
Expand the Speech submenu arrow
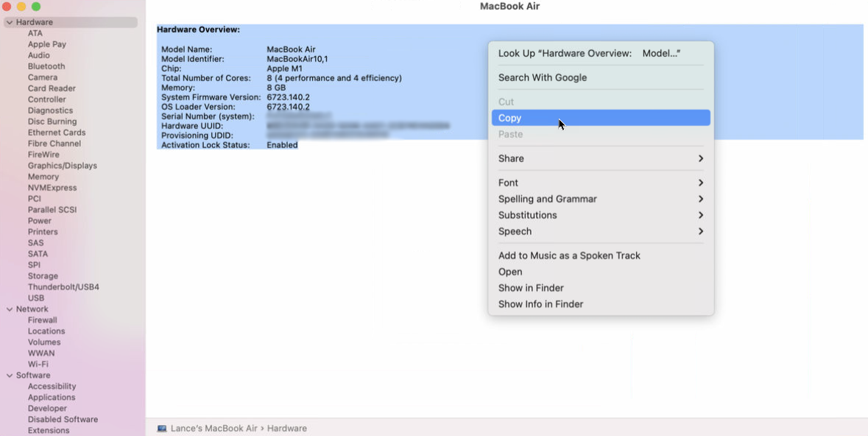pyautogui.click(x=701, y=231)
